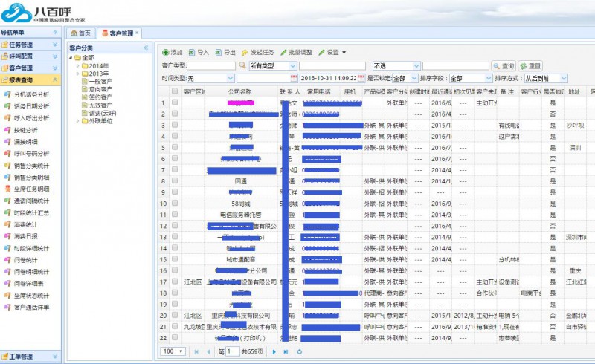Click the 重置 (reset) button
This screenshot has width=595, height=364.
[530, 66]
